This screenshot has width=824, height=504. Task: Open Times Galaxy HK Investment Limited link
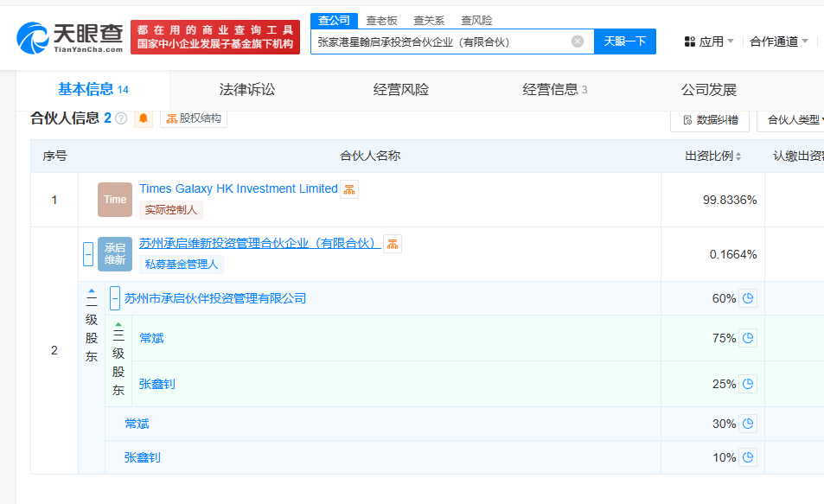[238, 188]
